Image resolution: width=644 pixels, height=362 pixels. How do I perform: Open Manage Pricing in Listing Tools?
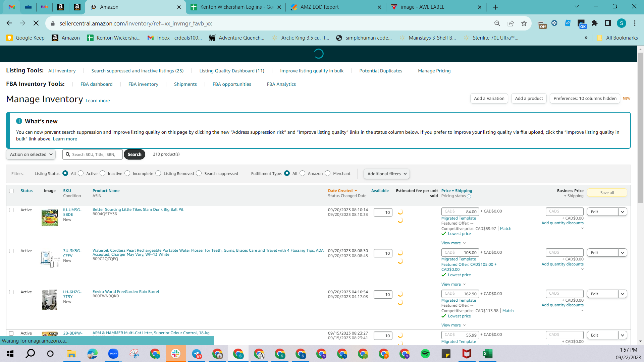[x=434, y=71]
